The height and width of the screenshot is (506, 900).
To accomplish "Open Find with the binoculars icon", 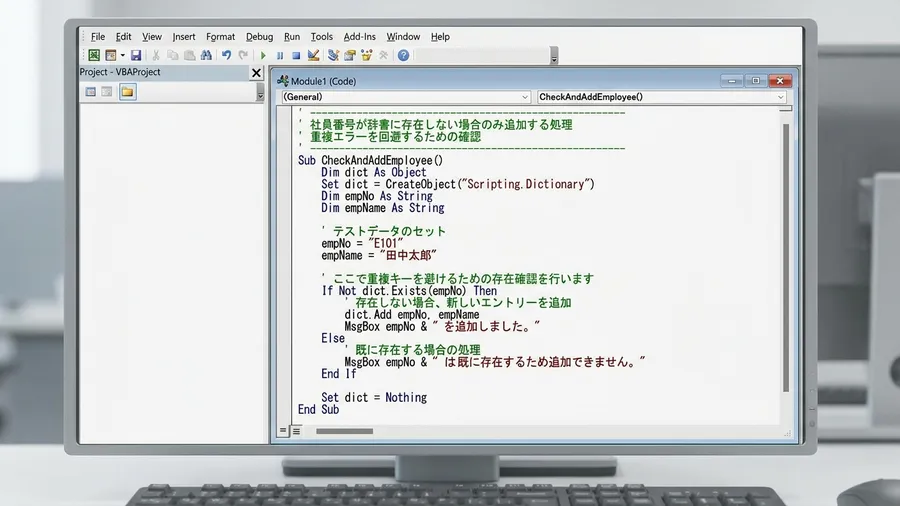I will [x=206, y=55].
